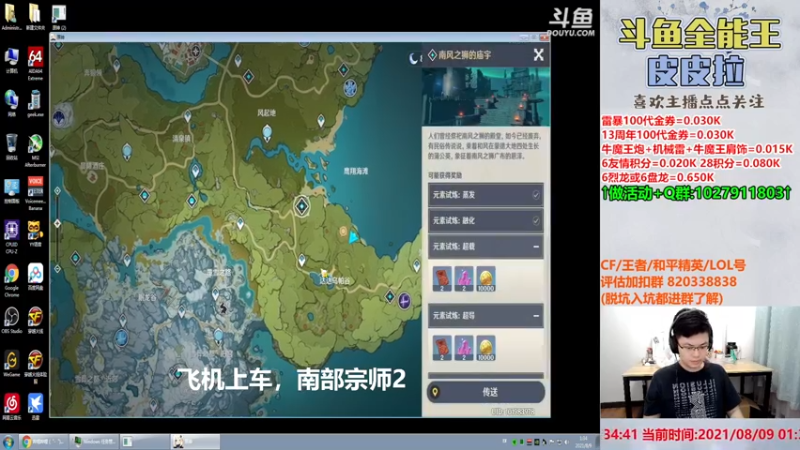Open the 计算机 computer icon
800x450 pixels.
(x=11, y=61)
